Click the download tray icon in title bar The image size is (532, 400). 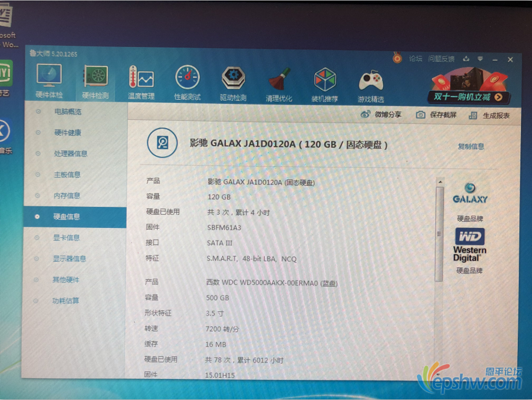[x=466, y=59]
